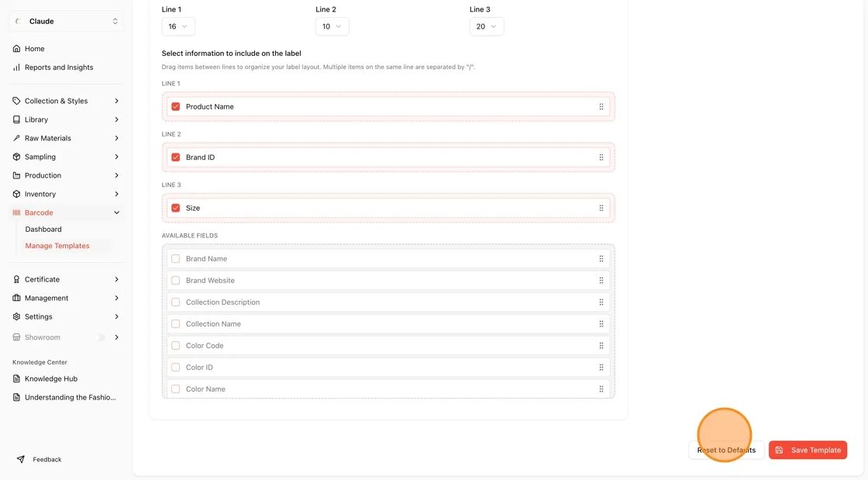Open the Claude workspace switcher
This screenshot has height=480, width=868.
pyautogui.click(x=66, y=22)
